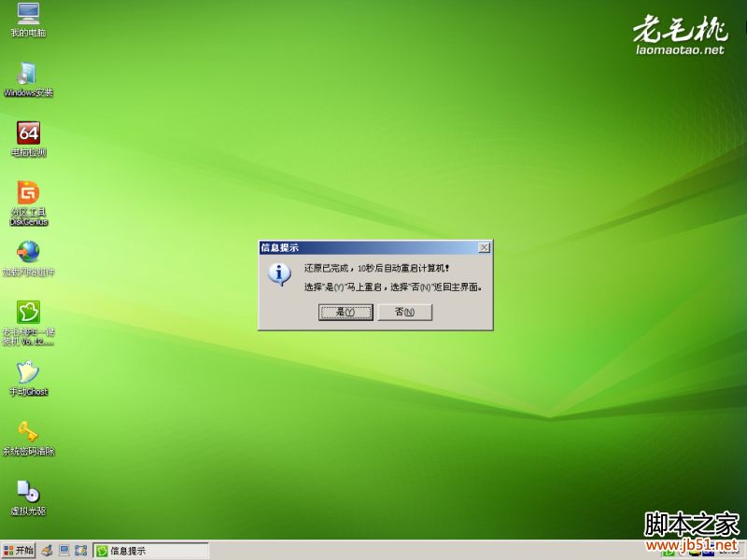747x560 pixels.
Task: Click the third quick launch icon
Action: (x=81, y=551)
